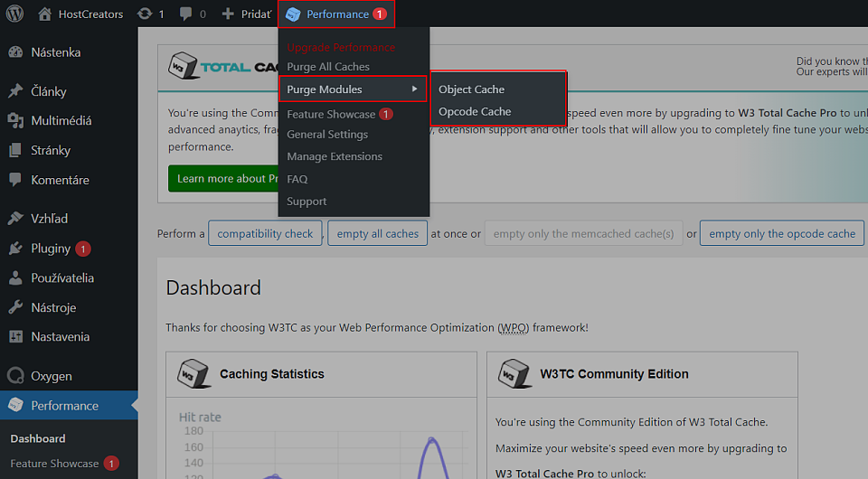Click the Komentáre speech bubble icon
868x479 pixels.
[x=15, y=180]
